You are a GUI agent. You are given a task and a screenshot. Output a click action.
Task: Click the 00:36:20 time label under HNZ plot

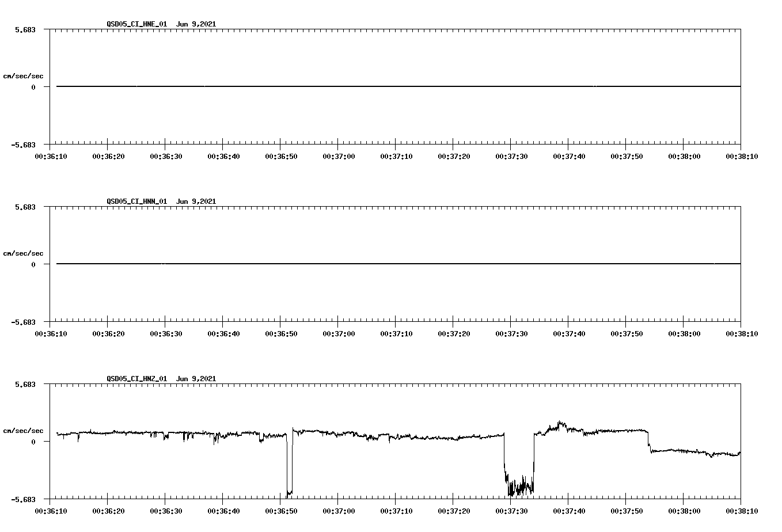pos(108,511)
